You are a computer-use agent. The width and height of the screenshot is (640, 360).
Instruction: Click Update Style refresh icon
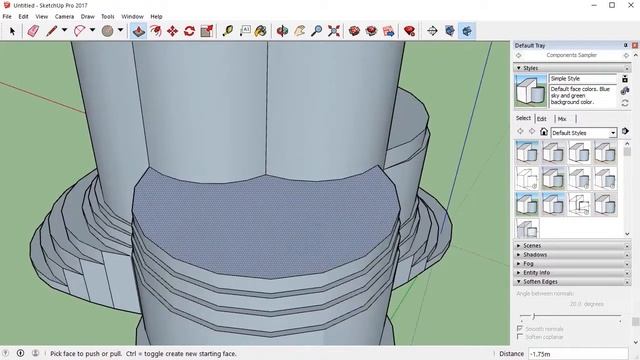click(x=625, y=103)
